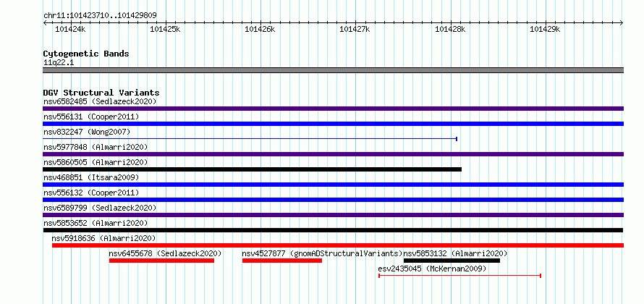Click the 101427k ruler mark
The height and width of the screenshot is (304, 644).
click(355, 29)
